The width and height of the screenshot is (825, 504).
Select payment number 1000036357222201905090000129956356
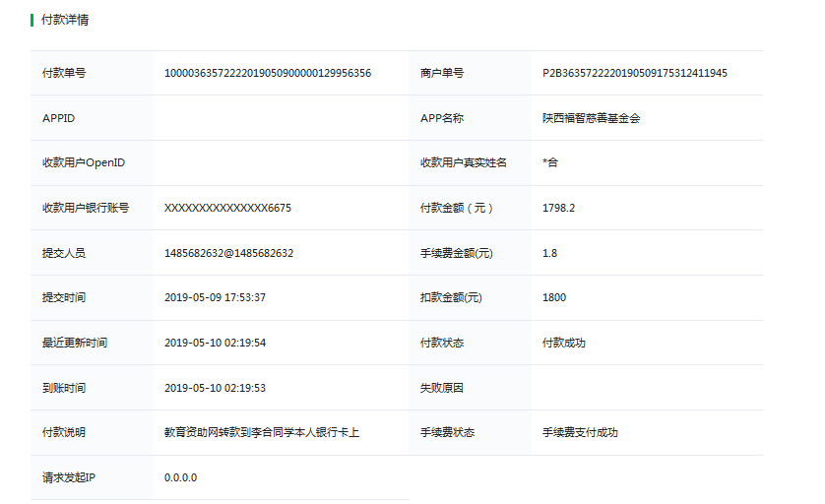pos(267,73)
